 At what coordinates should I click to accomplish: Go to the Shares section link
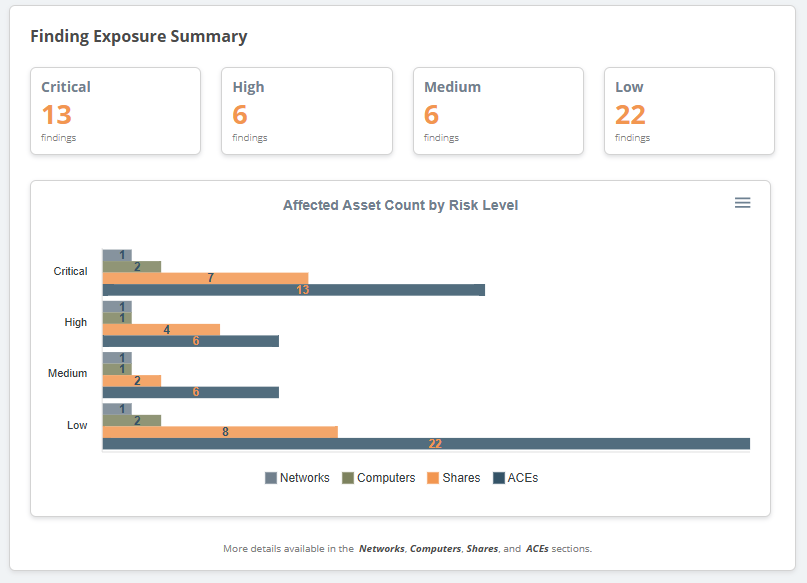482,549
